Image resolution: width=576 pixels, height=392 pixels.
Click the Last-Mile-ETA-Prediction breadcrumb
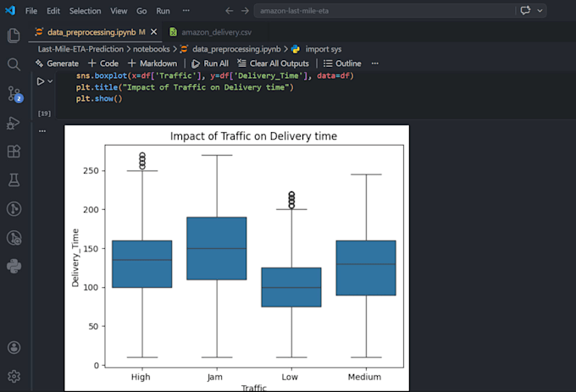pos(80,49)
